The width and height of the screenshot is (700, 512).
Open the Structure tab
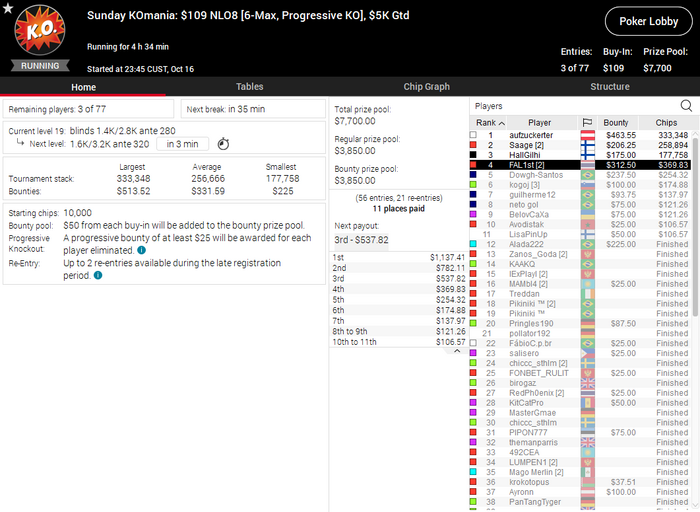tap(610, 87)
